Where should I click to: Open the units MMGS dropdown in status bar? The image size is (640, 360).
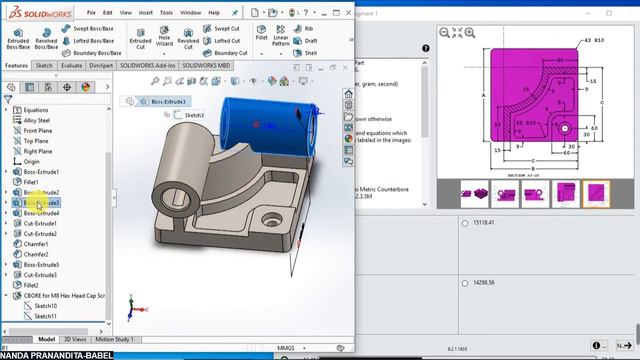[x=304, y=348]
